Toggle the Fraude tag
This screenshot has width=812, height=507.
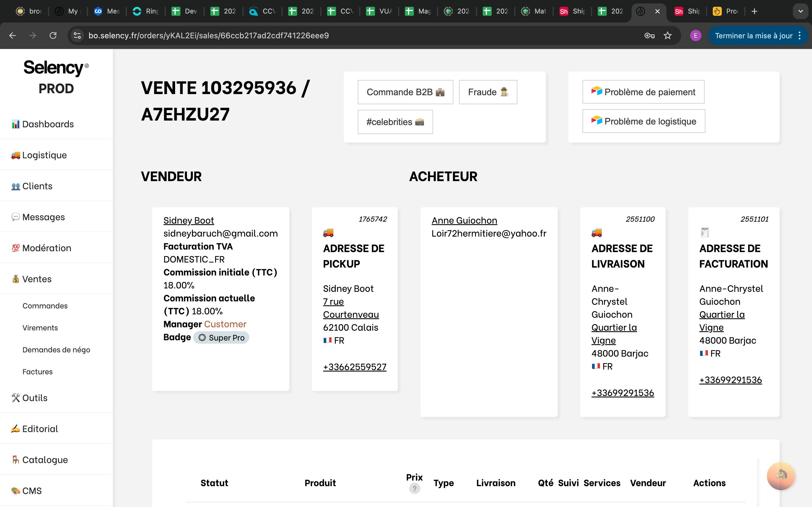488,92
